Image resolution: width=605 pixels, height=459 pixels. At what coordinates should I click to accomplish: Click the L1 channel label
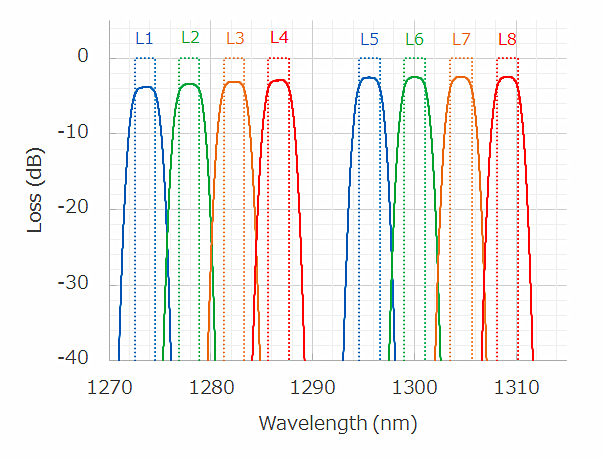(x=144, y=39)
